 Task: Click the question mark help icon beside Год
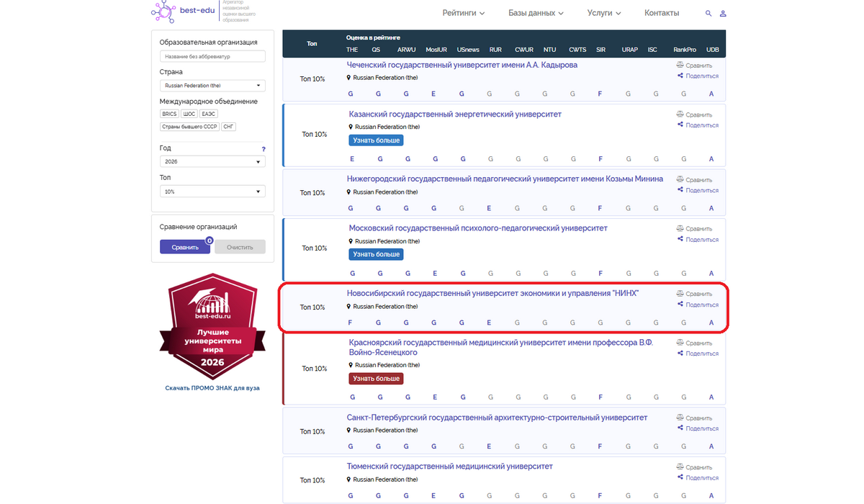tap(264, 149)
